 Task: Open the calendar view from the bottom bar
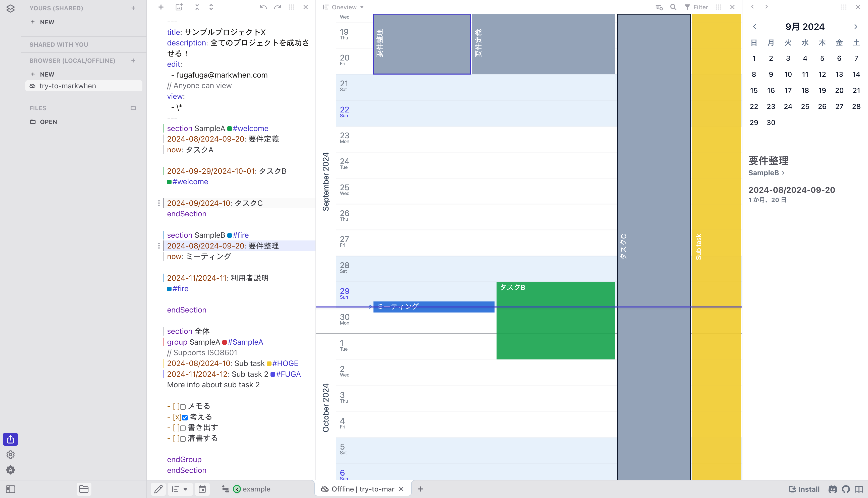pyautogui.click(x=202, y=489)
